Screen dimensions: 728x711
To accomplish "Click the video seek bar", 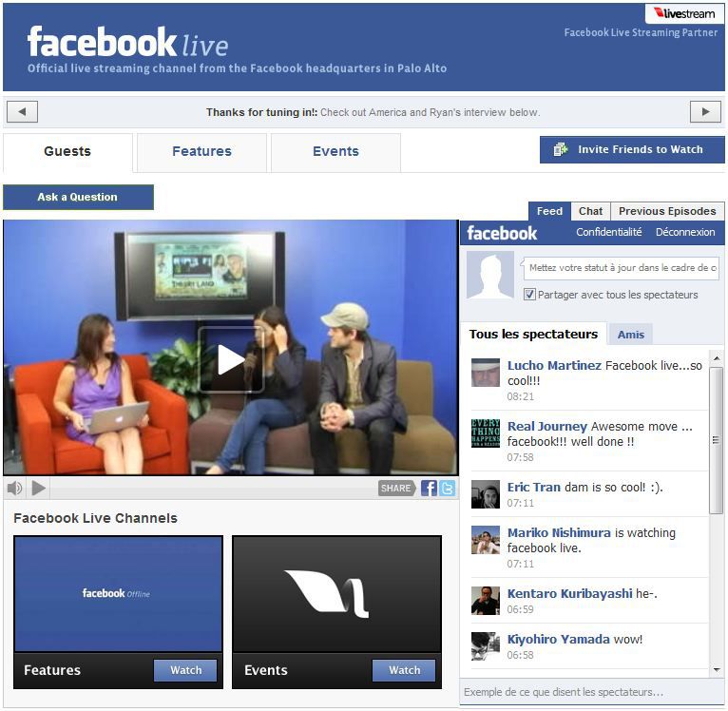I will pyautogui.click(x=214, y=488).
